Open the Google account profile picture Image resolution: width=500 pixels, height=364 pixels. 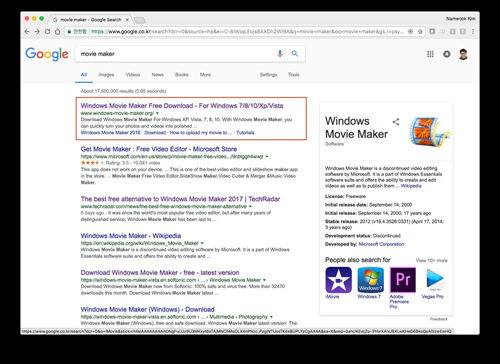(x=463, y=54)
